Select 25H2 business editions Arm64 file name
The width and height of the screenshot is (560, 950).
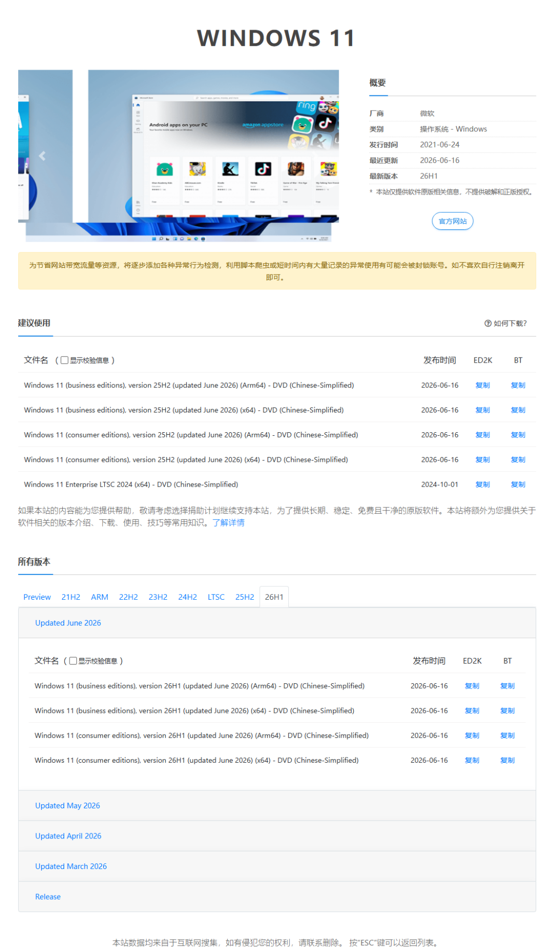[x=189, y=385]
